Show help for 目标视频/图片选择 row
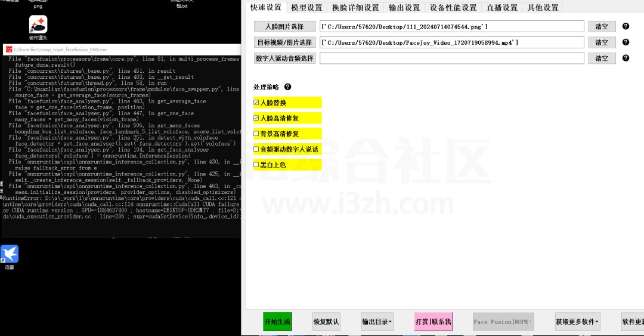The image size is (644, 336). pos(626,42)
